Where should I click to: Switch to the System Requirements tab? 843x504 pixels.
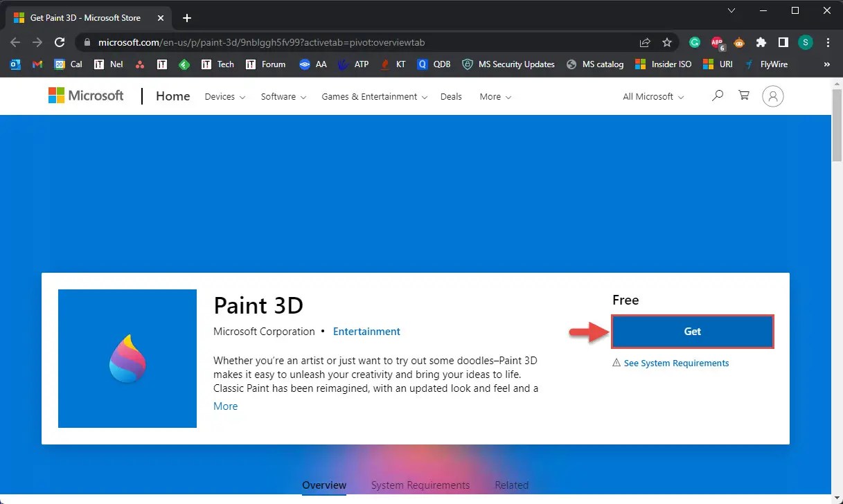pos(420,485)
